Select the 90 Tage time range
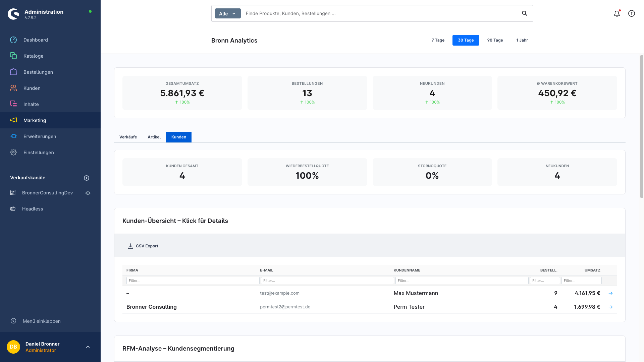Screen dimensions: 644x362 pyautogui.click(x=495, y=40)
